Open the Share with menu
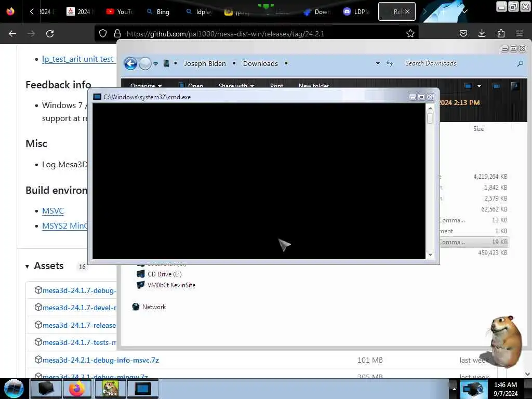The width and height of the screenshot is (532, 399). click(236, 86)
